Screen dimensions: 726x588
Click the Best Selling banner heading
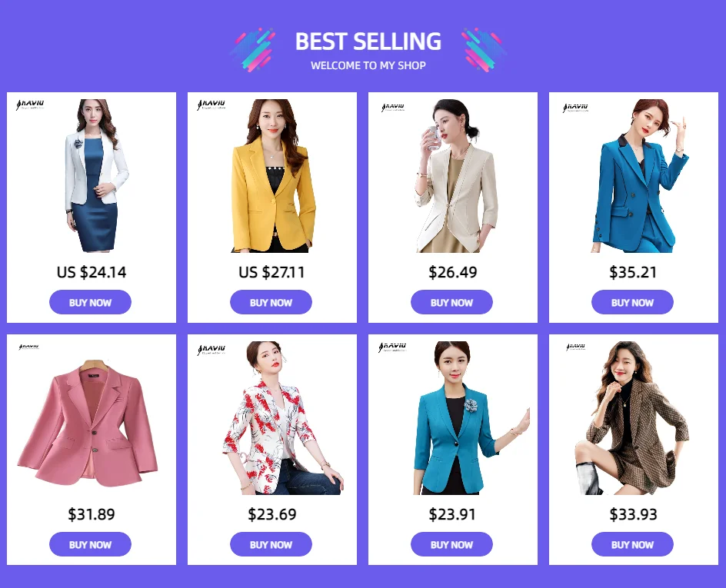click(x=368, y=42)
